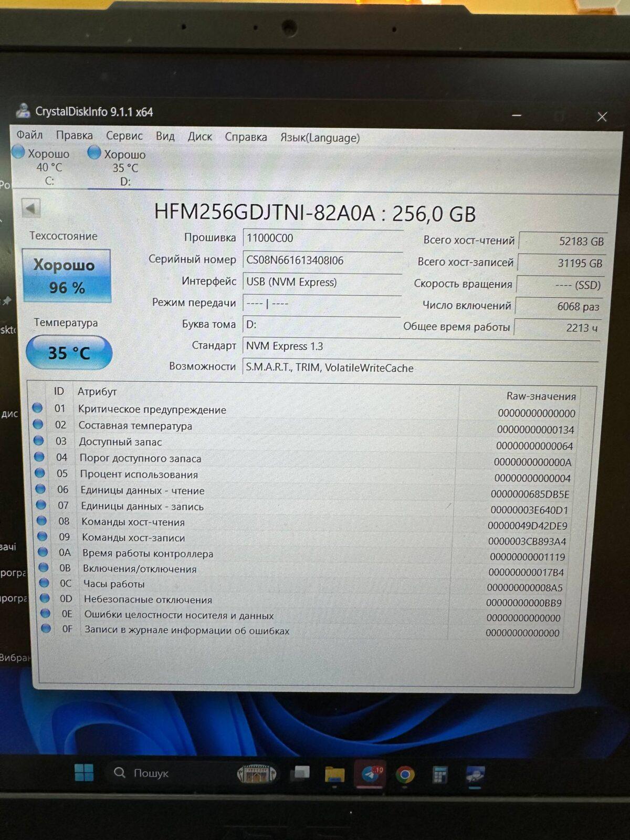Click the 35 °C temperature button
The image size is (630, 840).
click(69, 352)
